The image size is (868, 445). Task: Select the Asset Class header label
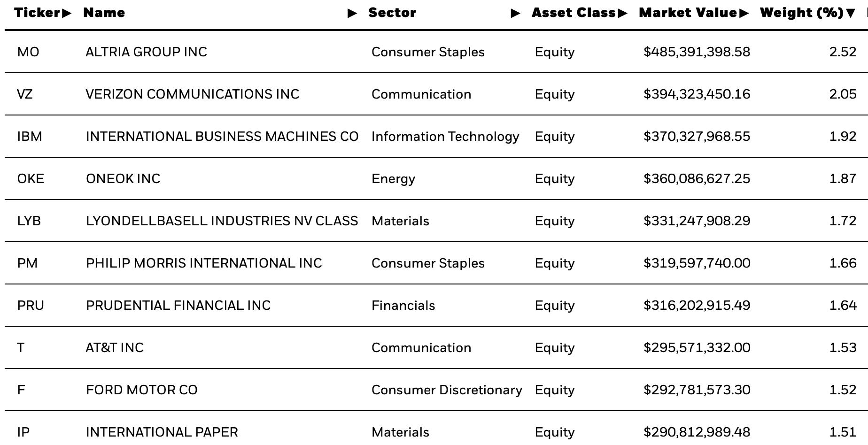click(573, 13)
